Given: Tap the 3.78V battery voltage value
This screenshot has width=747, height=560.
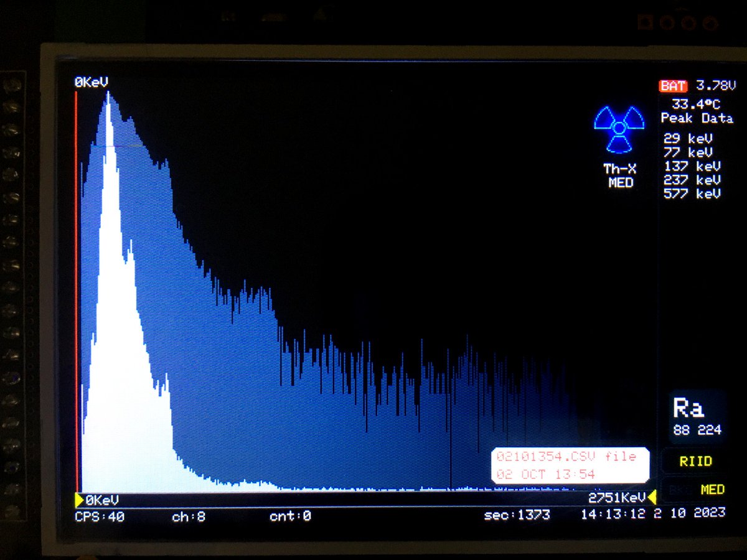Looking at the screenshot, I should tap(716, 86).
